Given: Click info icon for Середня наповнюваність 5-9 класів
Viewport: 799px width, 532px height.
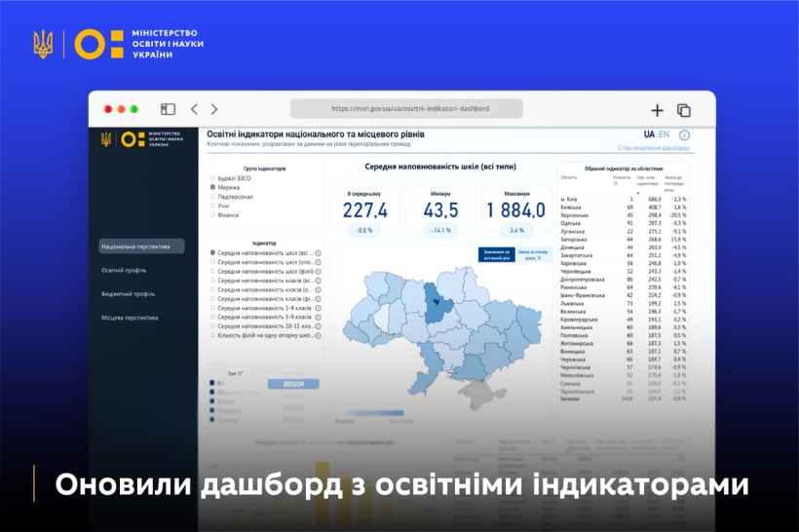Looking at the screenshot, I should [318, 317].
